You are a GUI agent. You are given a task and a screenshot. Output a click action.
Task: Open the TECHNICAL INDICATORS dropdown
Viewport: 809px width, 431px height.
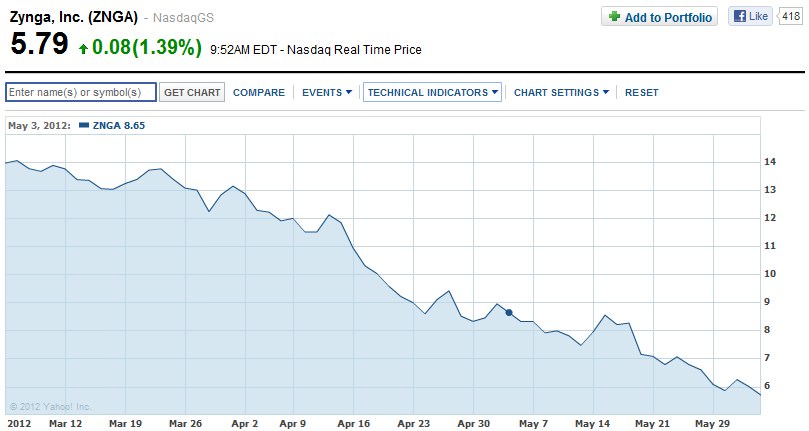coord(432,92)
